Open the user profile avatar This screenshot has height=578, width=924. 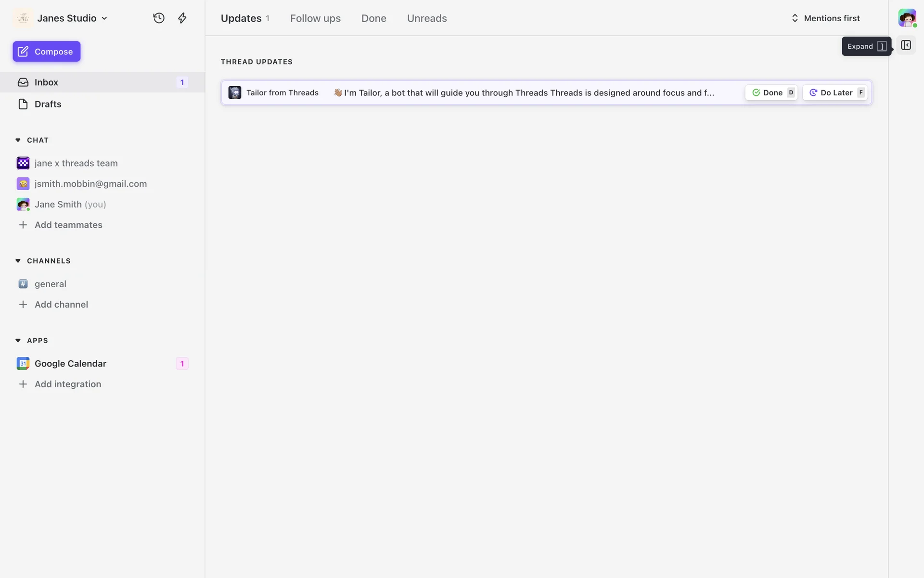click(x=907, y=18)
